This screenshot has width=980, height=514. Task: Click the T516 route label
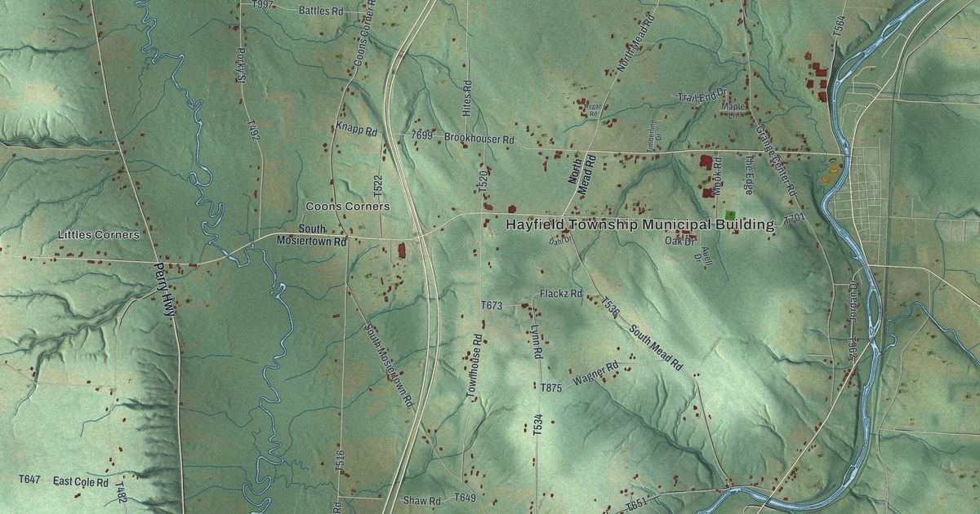(341, 463)
